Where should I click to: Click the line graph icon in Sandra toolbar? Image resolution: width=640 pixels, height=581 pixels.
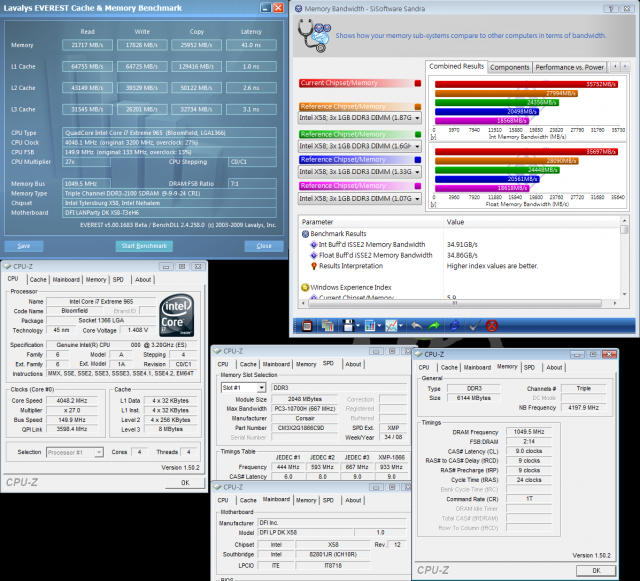tap(391, 326)
